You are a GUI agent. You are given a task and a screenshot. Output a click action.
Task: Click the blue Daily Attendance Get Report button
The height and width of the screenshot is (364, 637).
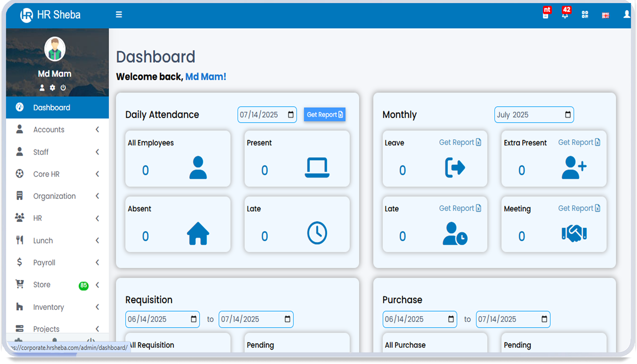click(x=324, y=114)
